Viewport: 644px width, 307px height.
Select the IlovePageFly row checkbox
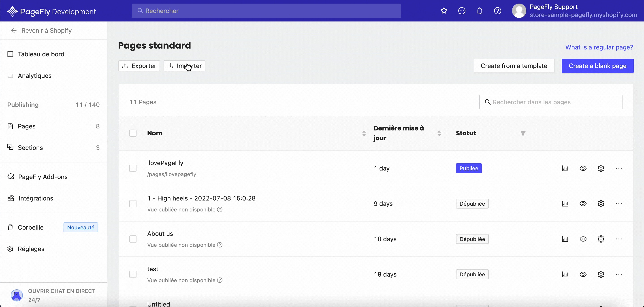click(x=133, y=168)
